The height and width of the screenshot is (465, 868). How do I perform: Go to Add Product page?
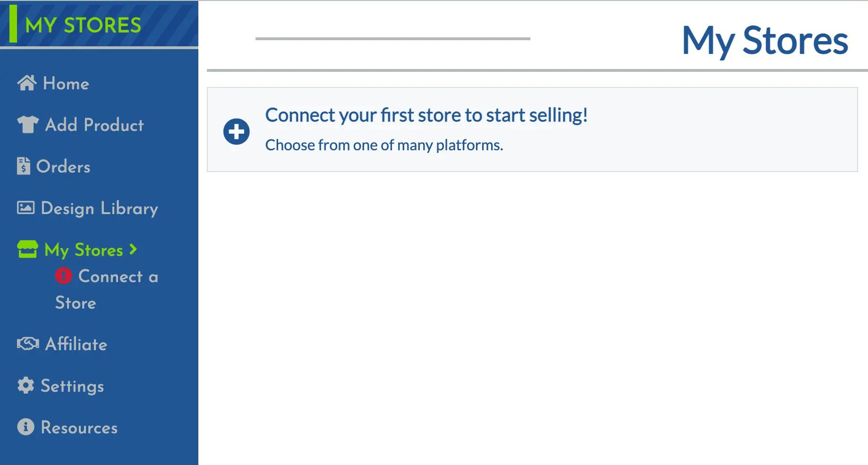(x=94, y=125)
